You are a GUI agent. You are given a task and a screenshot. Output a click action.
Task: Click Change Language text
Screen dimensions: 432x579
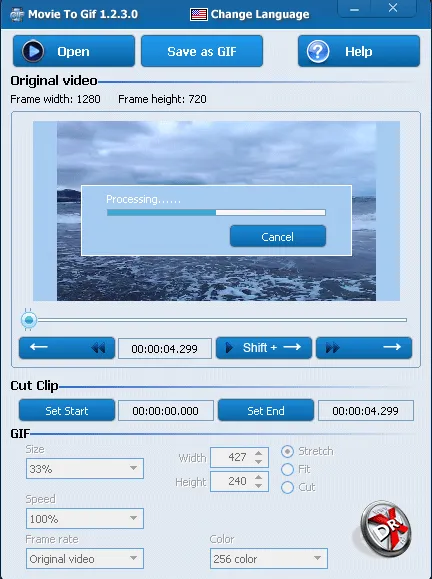pos(260,14)
